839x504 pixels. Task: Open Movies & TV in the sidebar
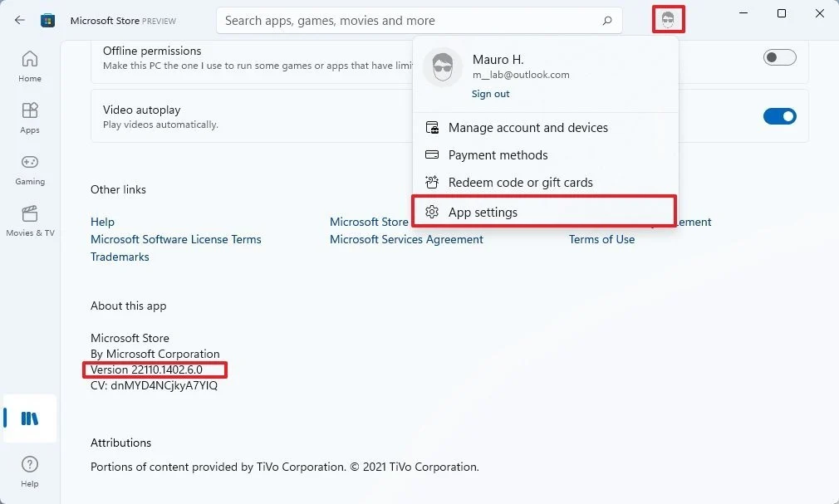point(30,221)
